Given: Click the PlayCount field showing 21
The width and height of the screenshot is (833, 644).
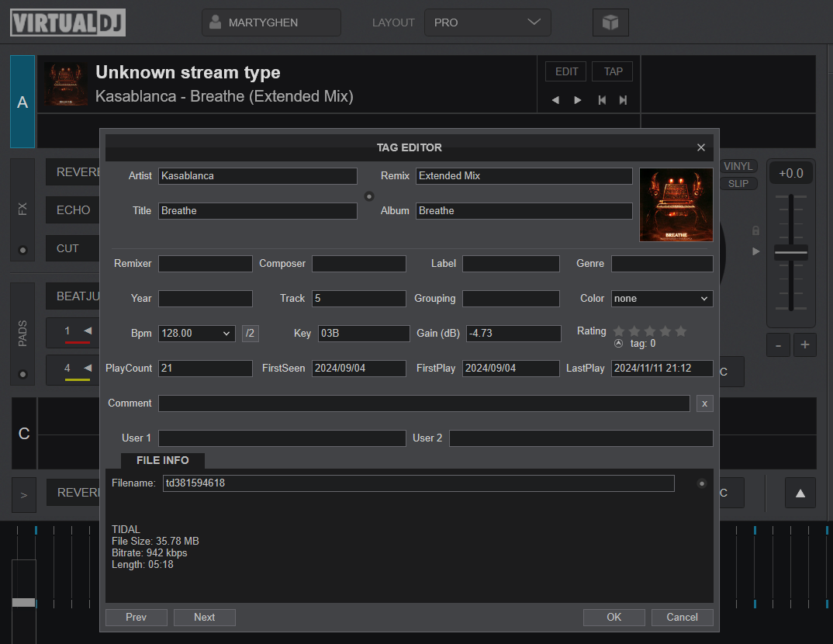Looking at the screenshot, I should coord(205,369).
